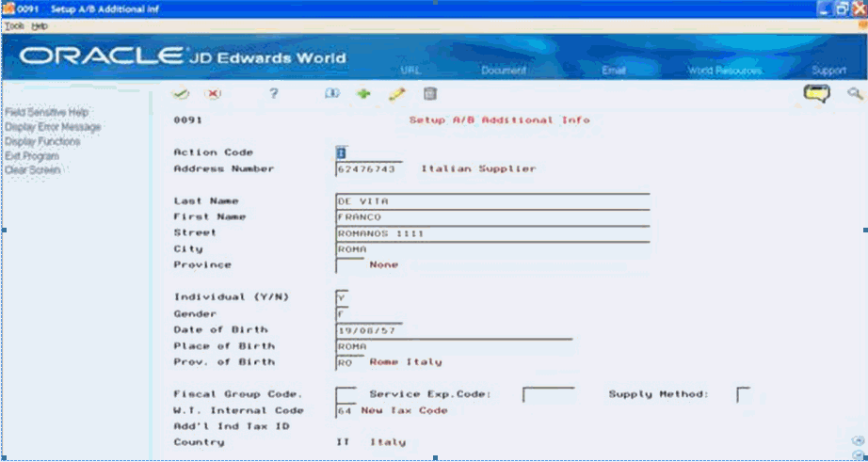Open the World Resources header link

point(725,71)
